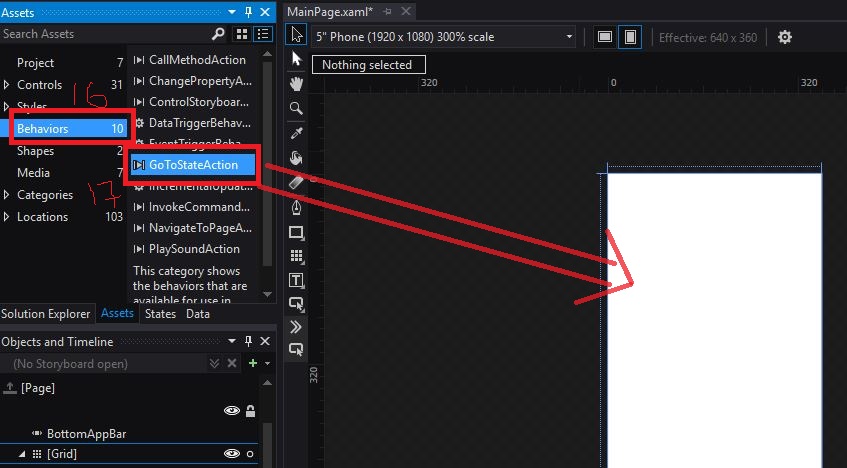Open the dropdown beside the plus icon
Viewport: 847px width, 468px height.
click(267, 364)
